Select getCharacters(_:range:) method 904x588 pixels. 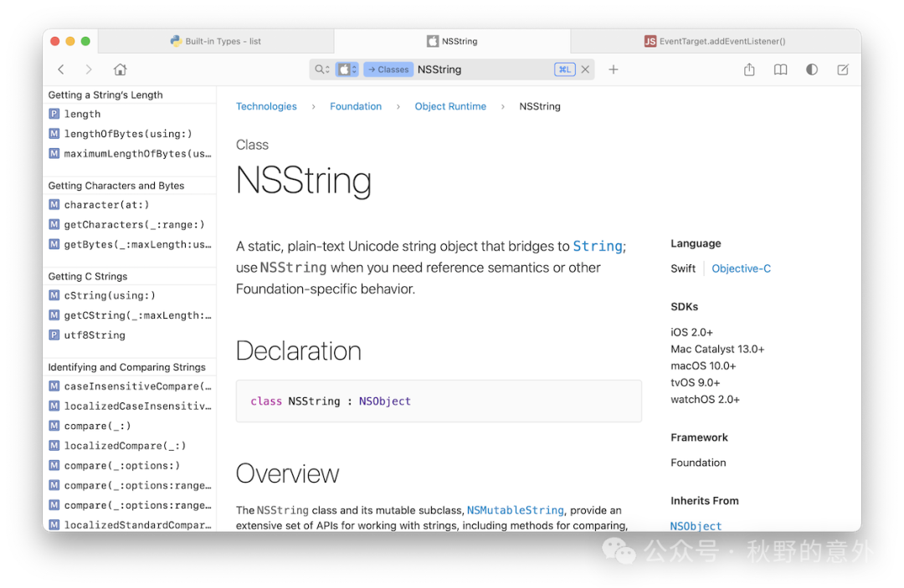click(x=130, y=225)
